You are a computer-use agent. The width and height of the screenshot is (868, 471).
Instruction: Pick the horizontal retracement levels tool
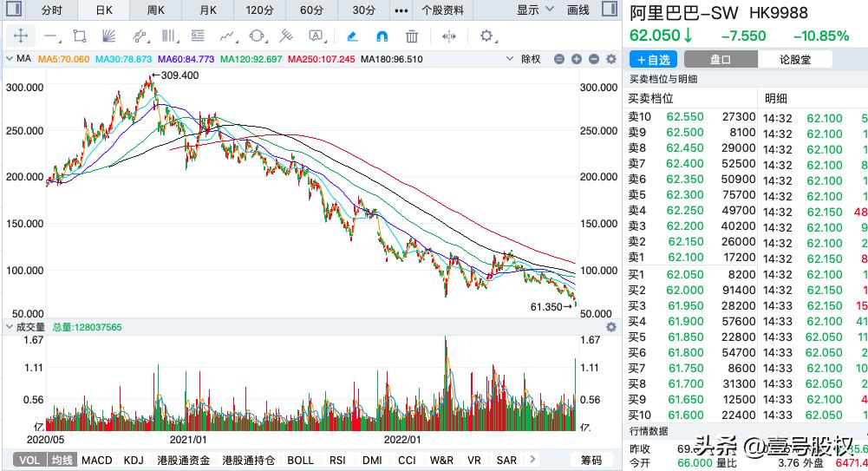(198, 36)
